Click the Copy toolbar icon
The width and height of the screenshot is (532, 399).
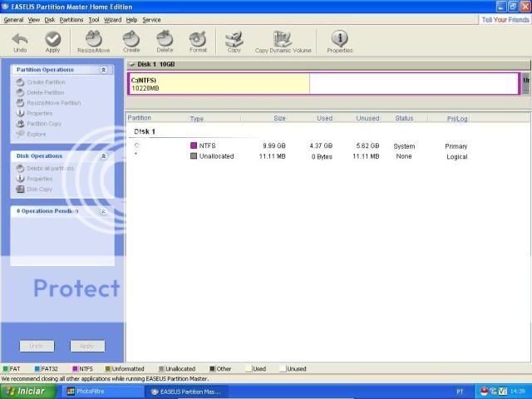pyautogui.click(x=234, y=42)
